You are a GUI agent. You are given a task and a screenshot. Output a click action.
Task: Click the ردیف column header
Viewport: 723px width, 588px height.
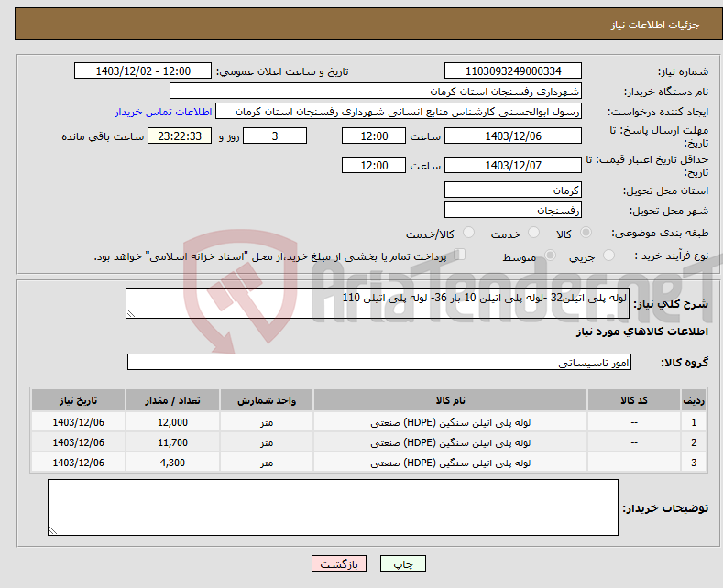tap(694, 400)
